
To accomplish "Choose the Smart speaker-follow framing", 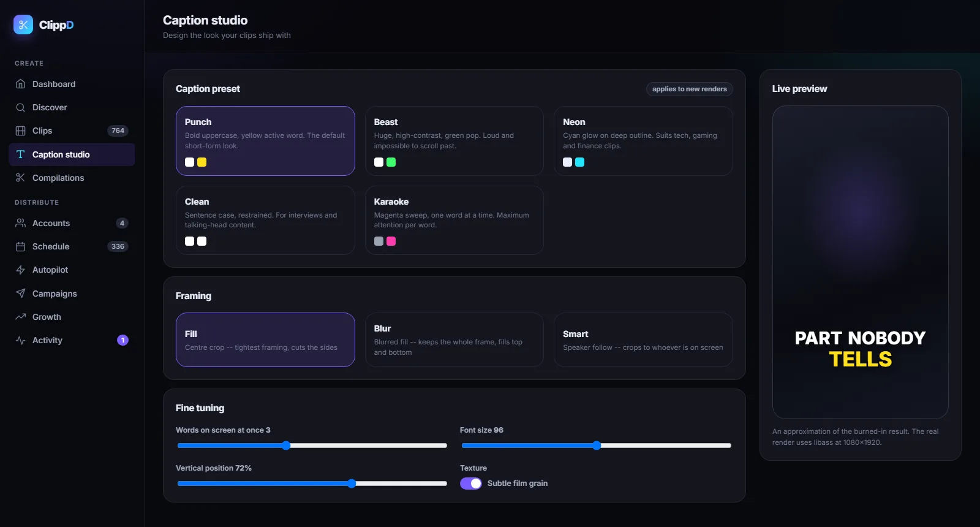I will point(643,340).
